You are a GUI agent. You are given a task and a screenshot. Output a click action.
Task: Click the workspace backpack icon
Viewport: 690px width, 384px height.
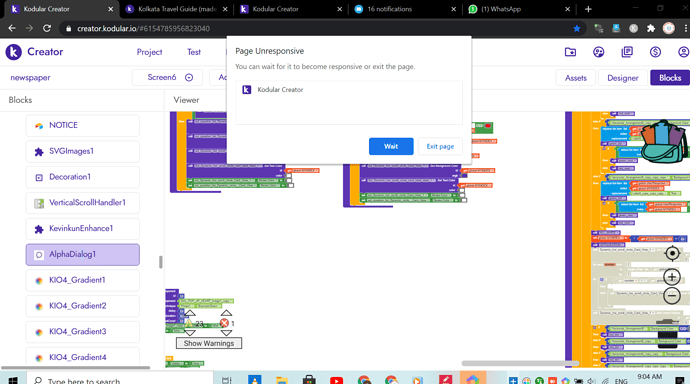[x=664, y=141]
